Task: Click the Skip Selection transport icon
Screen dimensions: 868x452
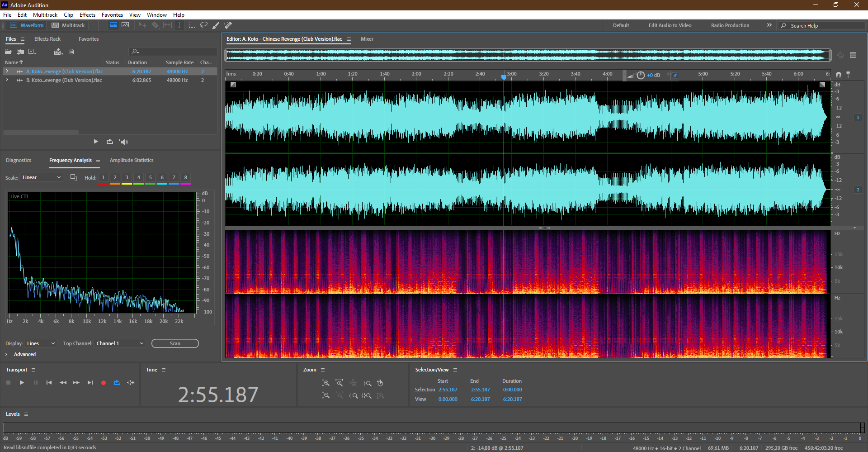Action: coord(131,383)
